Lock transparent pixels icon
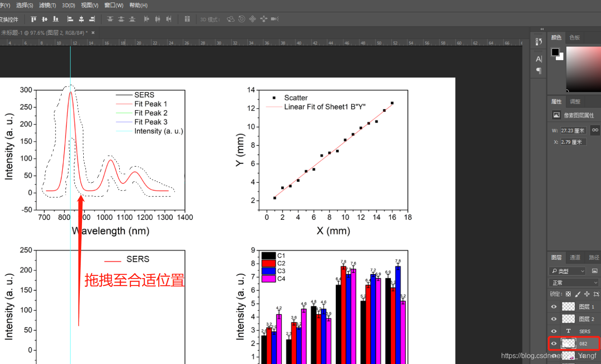601x364 pixels. click(x=568, y=294)
